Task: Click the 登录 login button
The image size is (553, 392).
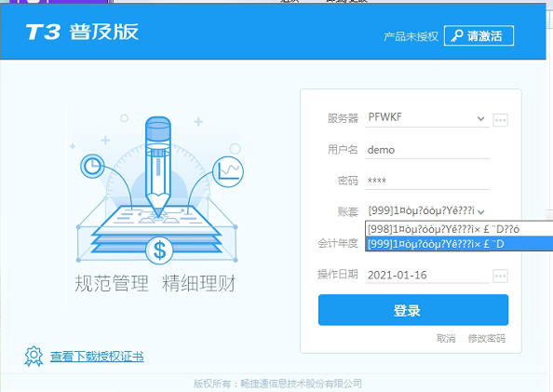Action: [413, 310]
